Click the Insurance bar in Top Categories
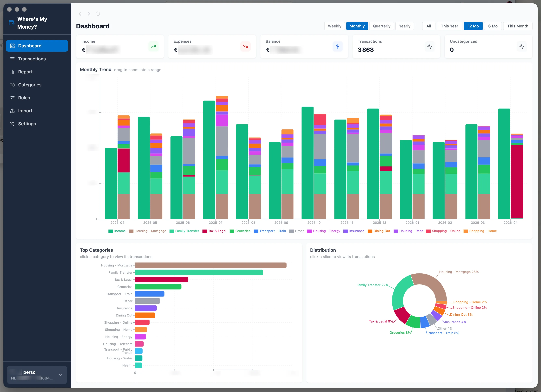541x392 pixels. [146, 308]
